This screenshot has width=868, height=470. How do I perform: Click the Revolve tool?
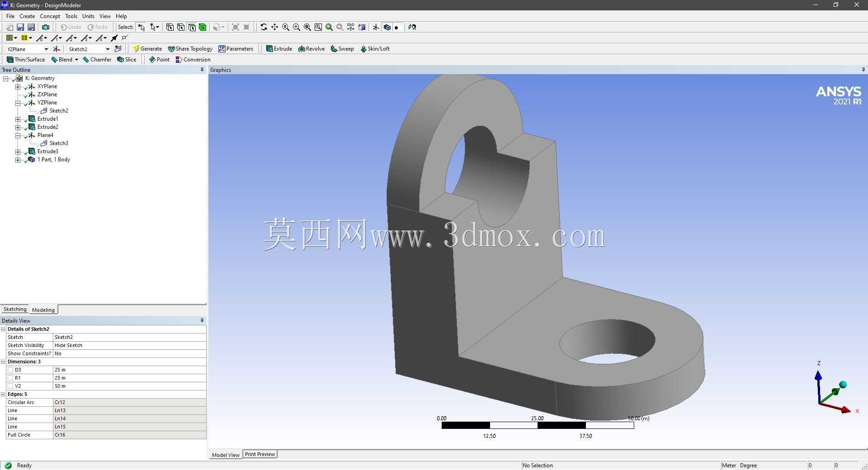311,49
